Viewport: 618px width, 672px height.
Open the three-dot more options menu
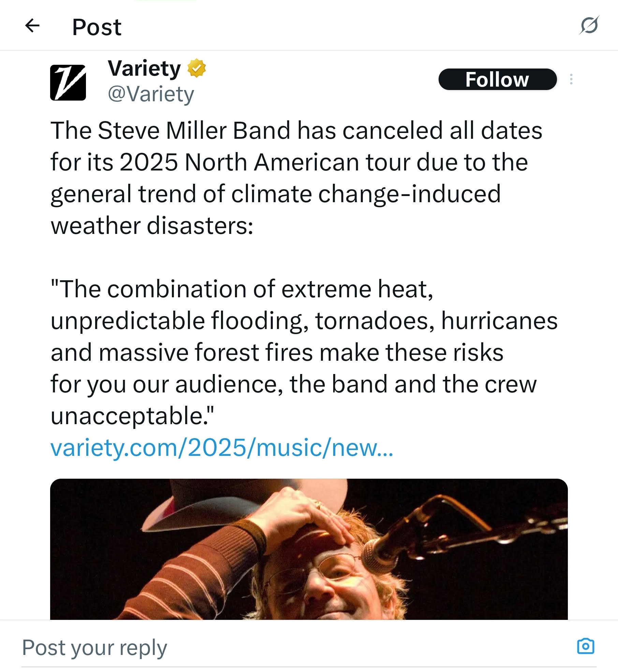(x=571, y=79)
